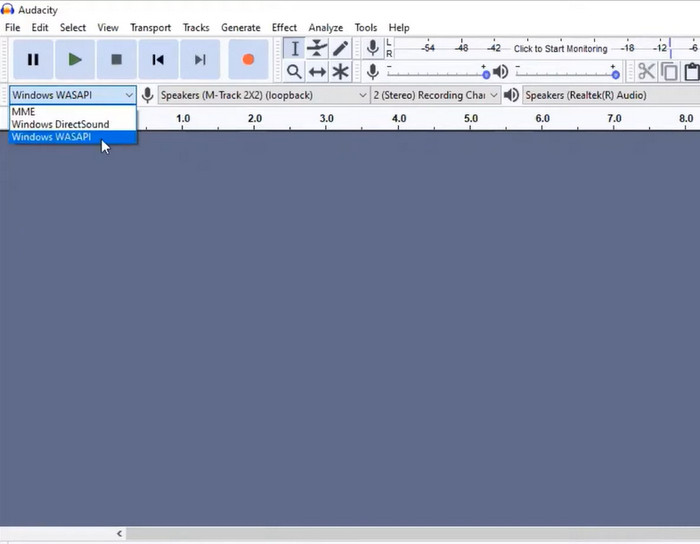Open the Generate menu
The height and width of the screenshot is (544, 700).
point(241,28)
